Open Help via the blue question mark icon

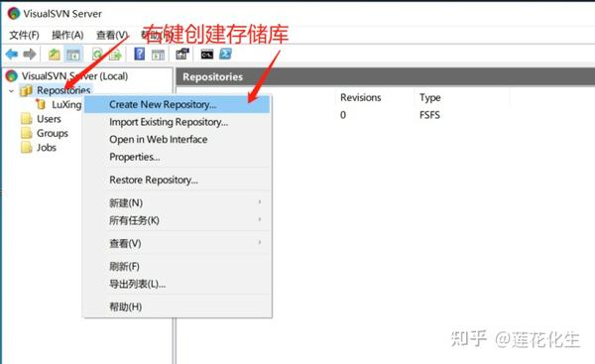(139, 54)
